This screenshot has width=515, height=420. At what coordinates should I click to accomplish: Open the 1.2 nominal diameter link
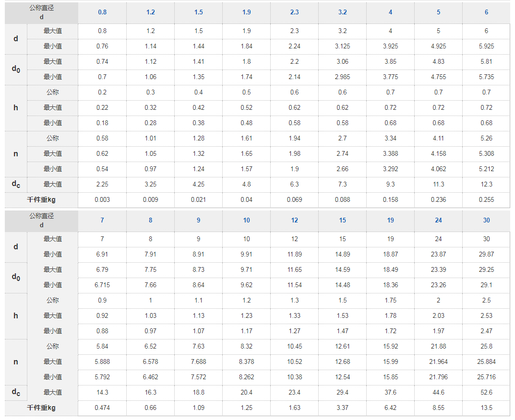[x=150, y=12]
